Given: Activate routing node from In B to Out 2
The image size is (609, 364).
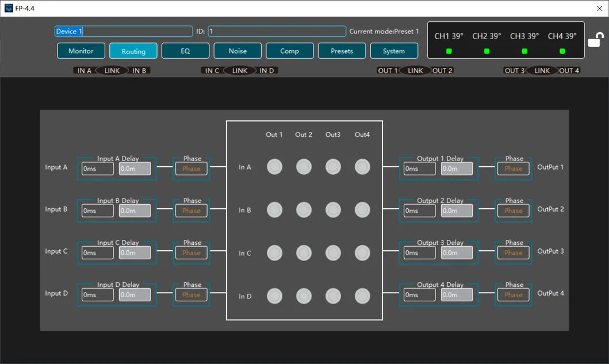Looking at the screenshot, I should [x=304, y=209].
